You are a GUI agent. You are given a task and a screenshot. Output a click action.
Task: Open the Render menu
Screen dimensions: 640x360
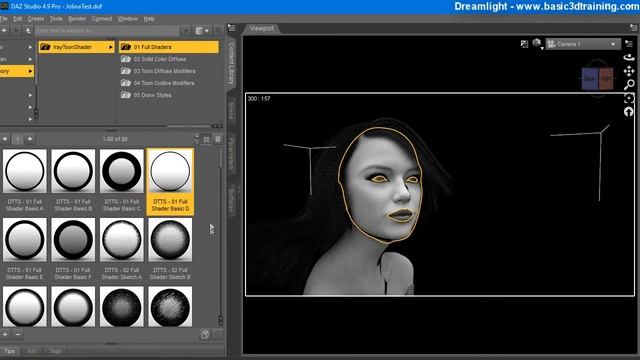pyautogui.click(x=77, y=19)
